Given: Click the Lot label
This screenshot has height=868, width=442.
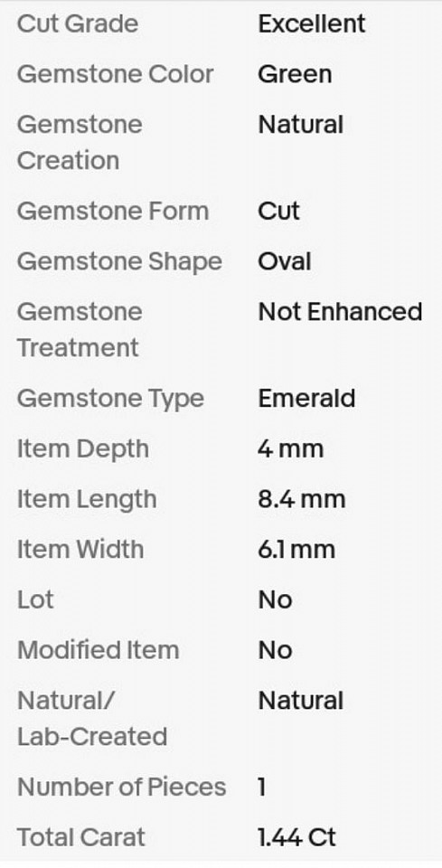Looking at the screenshot, I should pyautogui.click(x=35, y=599).
